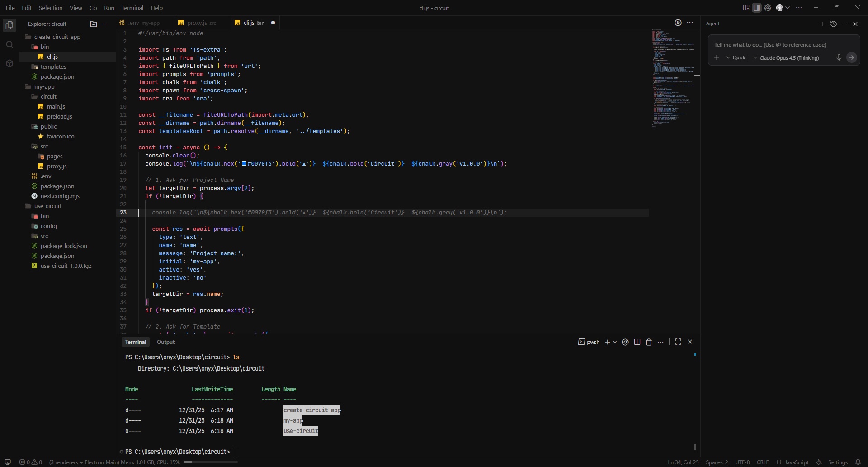The width and height of the screenshot is (868, 467).
Task: Click the notifications bell in status bar
Action: [x=858, y=462]
